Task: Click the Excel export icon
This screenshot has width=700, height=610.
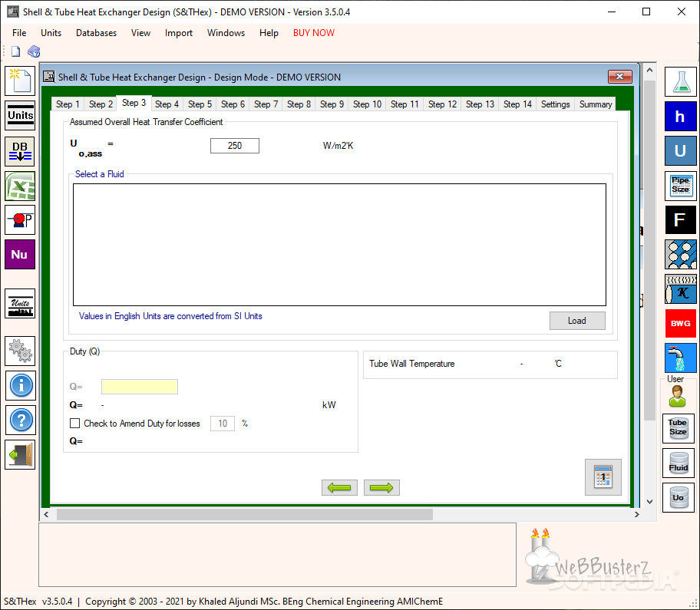Action: point(20,186)
